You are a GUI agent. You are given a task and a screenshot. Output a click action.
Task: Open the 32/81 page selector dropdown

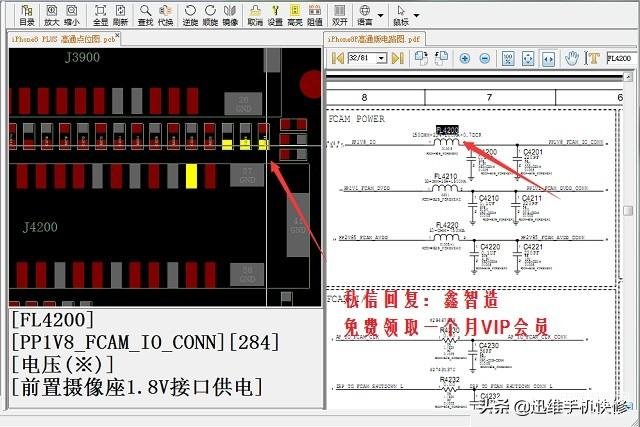click(x=382, y=58)
